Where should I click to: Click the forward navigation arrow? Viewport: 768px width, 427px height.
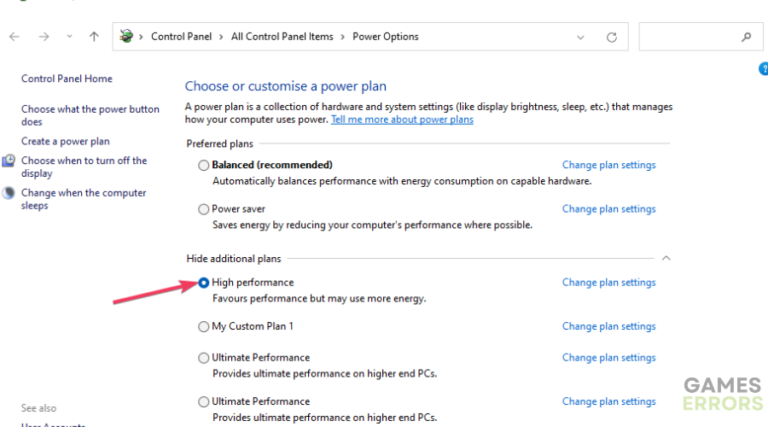point(43,37)
